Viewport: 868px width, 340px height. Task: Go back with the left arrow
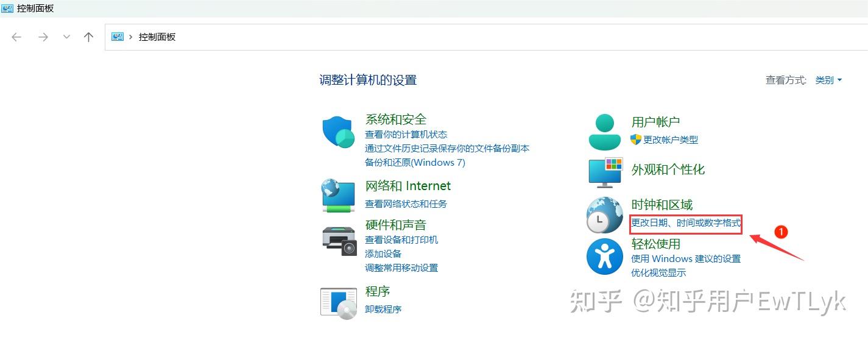click(16, 37)
